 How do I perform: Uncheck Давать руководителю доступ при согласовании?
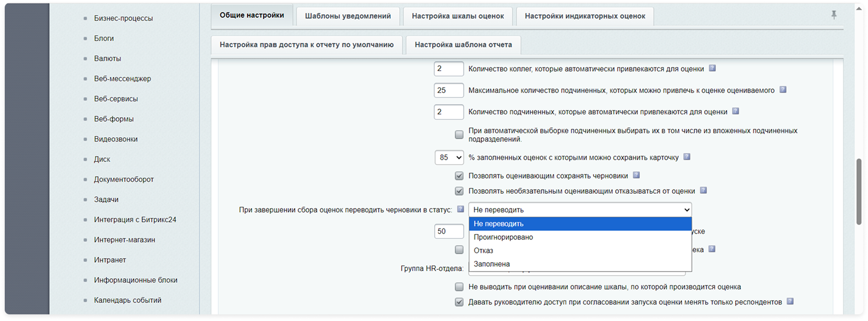(x=459, y=302)
